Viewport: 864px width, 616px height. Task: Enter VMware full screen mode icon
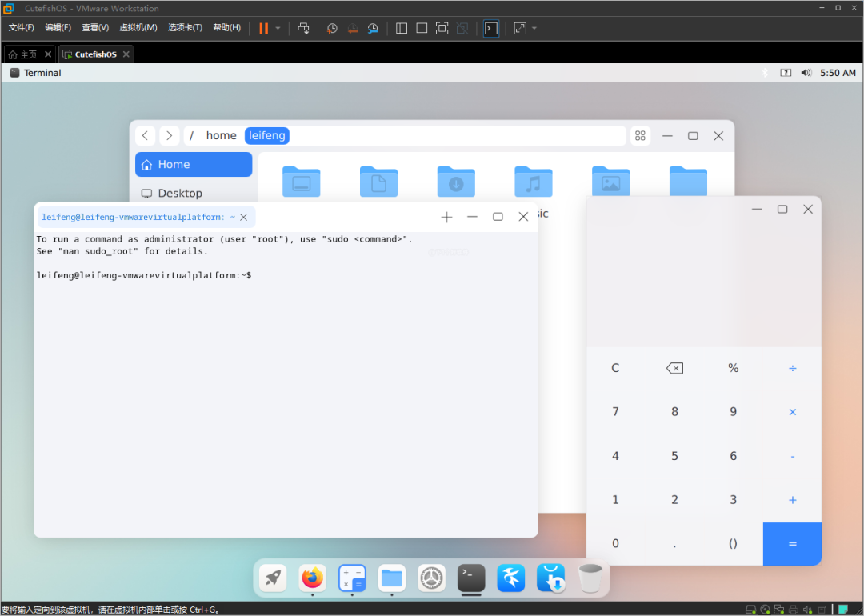pyautogui.click(x=442, y=28)
